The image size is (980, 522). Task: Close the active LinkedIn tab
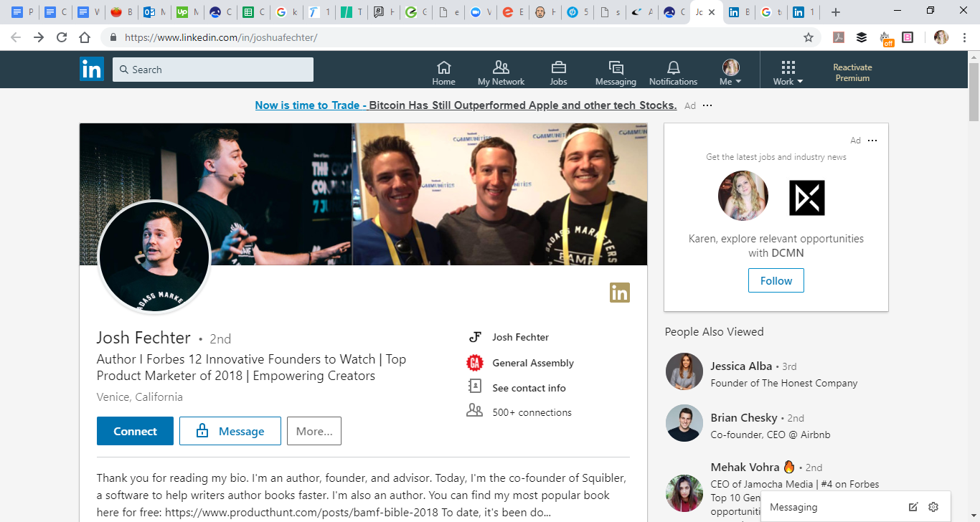click(712, 12)
